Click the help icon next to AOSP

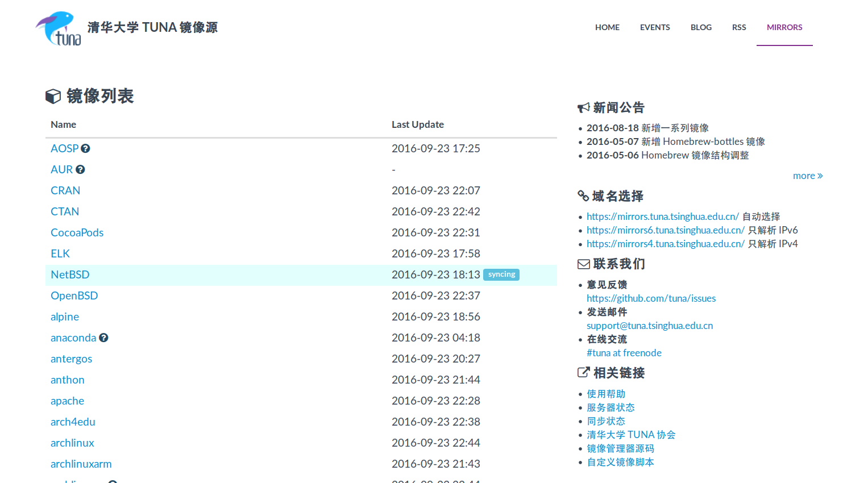pos(85,148)
